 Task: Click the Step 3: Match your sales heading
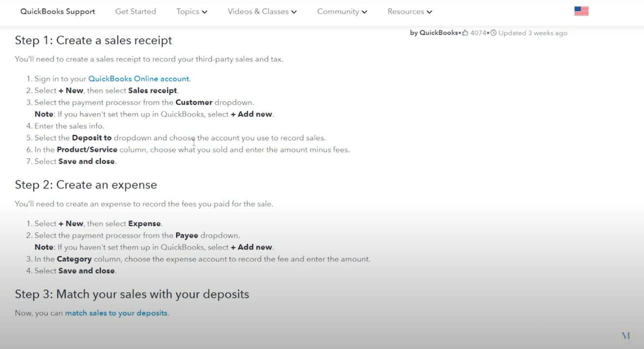pyautogui.click(x=132, y=295)
